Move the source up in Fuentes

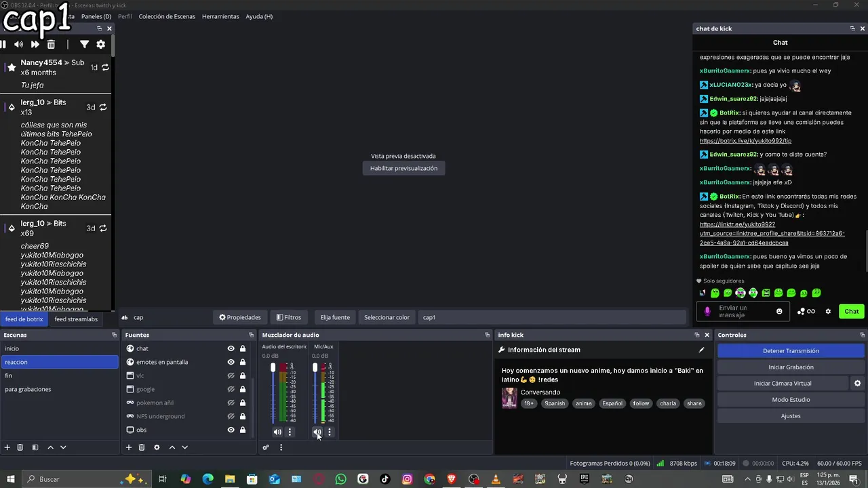[x=172, y=447]
